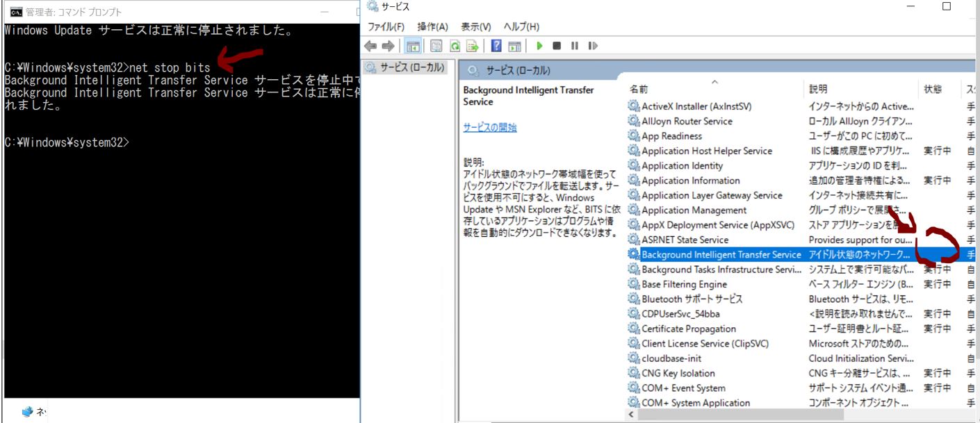This screenshot has height=423, width=980.
Task: Click the blue Help question-mark icon
Action: click(496, 46)
